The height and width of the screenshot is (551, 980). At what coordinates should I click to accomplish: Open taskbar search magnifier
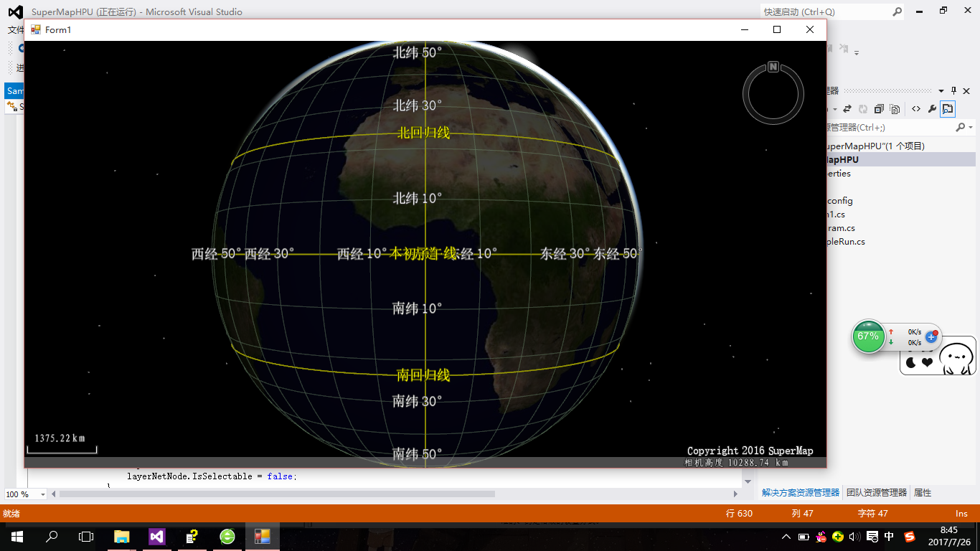click(x=52, y=537)
